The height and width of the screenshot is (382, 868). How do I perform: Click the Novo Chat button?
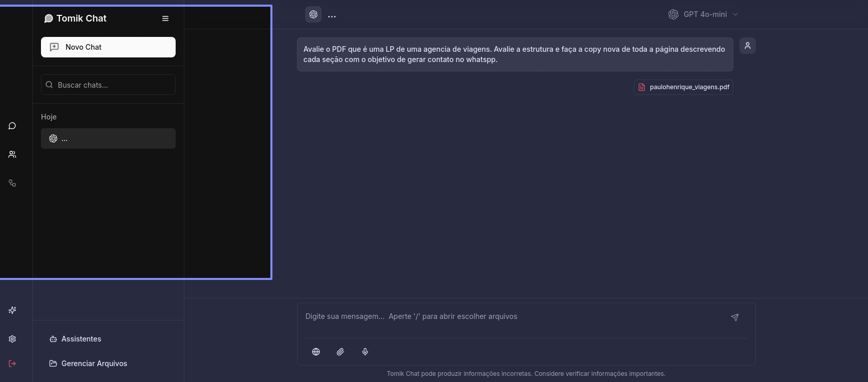point(108,47)
